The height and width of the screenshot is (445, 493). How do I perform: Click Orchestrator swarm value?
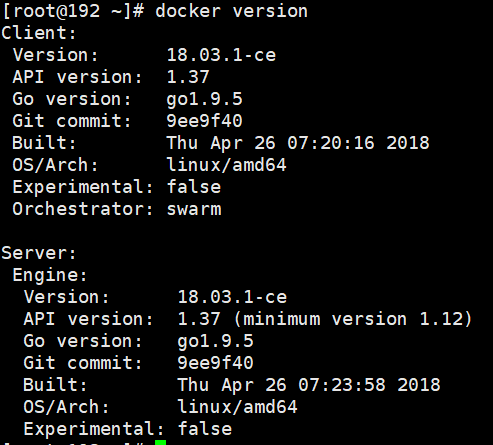[194, 210]
